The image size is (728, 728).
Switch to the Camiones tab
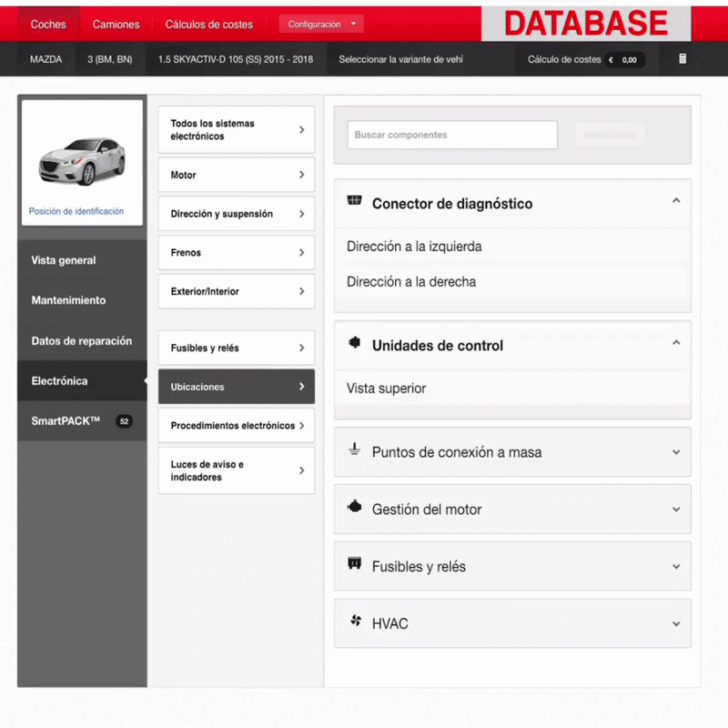coord(116,25)
